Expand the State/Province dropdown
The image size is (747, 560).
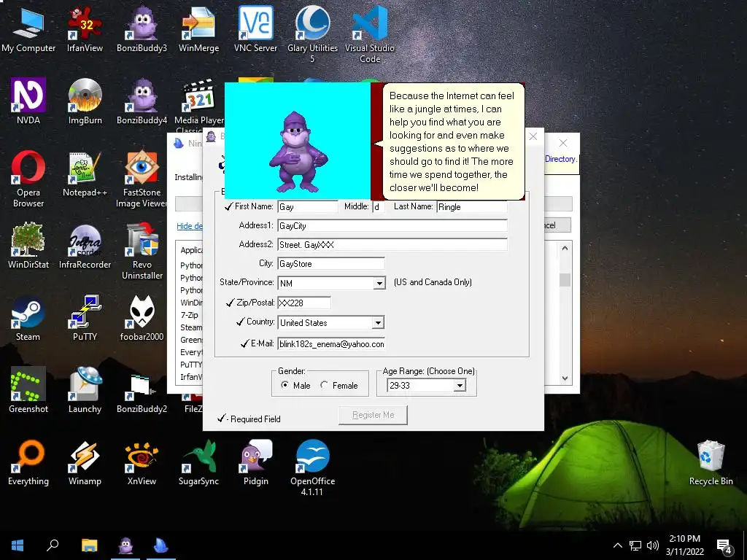point(379,284)
